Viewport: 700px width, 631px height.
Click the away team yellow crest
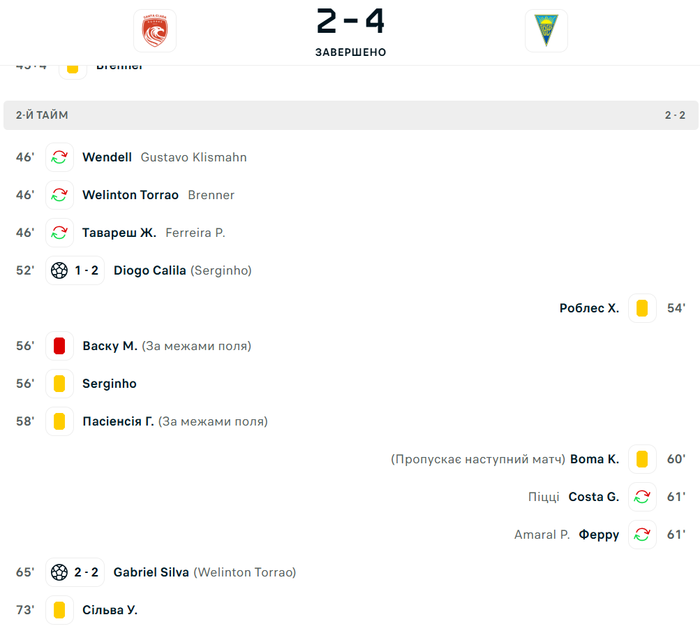546,31
